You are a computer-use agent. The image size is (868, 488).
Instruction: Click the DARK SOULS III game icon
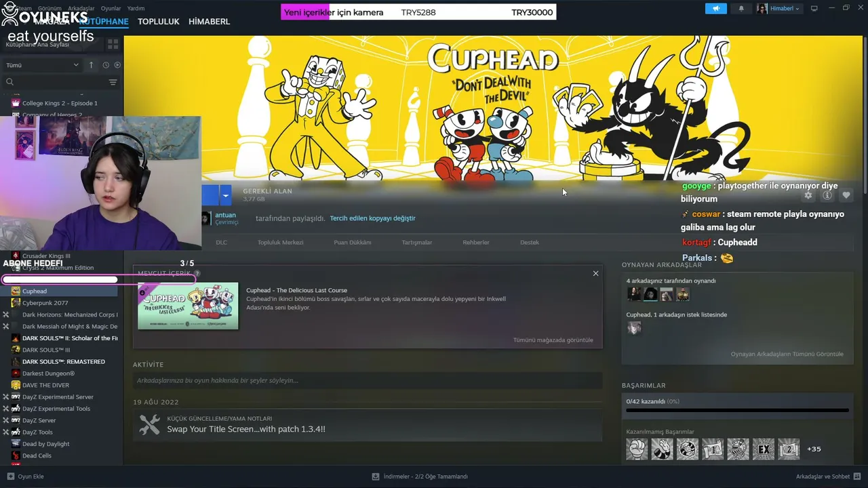point(16,350)
